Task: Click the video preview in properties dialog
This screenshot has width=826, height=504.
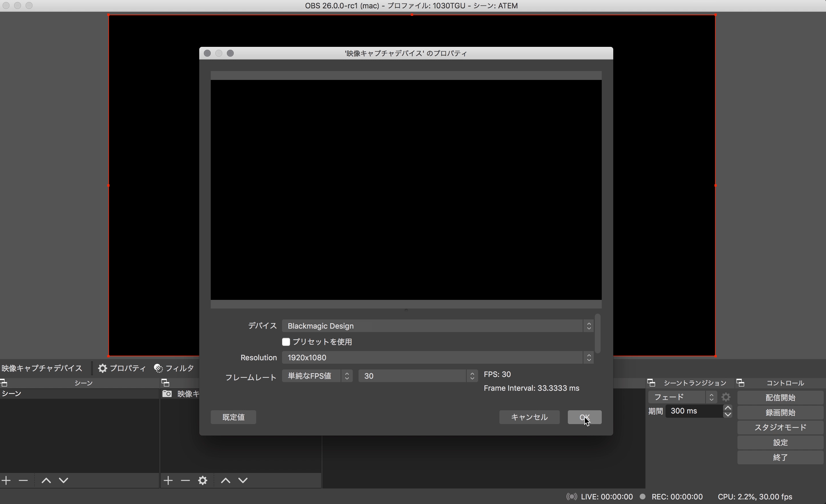Action: tap(406, 190)
